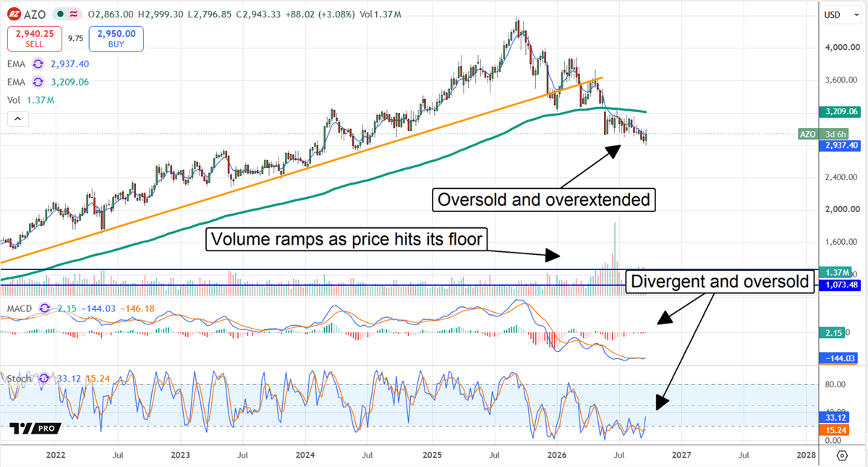Image resolution: width=868 pixels, height=467 pixels.
Task: Click the EMA value 3,209.06 in legend
Action: tap(70, 82)
